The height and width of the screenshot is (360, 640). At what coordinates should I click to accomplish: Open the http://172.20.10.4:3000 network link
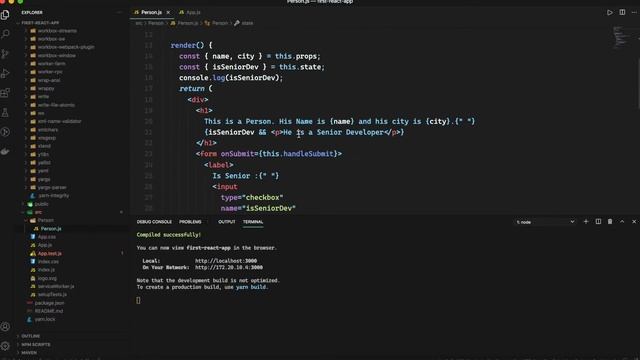coord(229,267)
